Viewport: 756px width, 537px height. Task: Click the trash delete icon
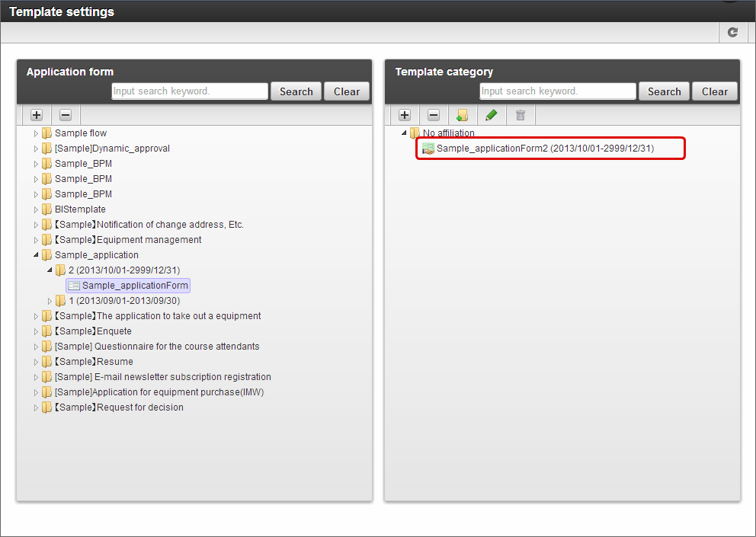[521, 115]
